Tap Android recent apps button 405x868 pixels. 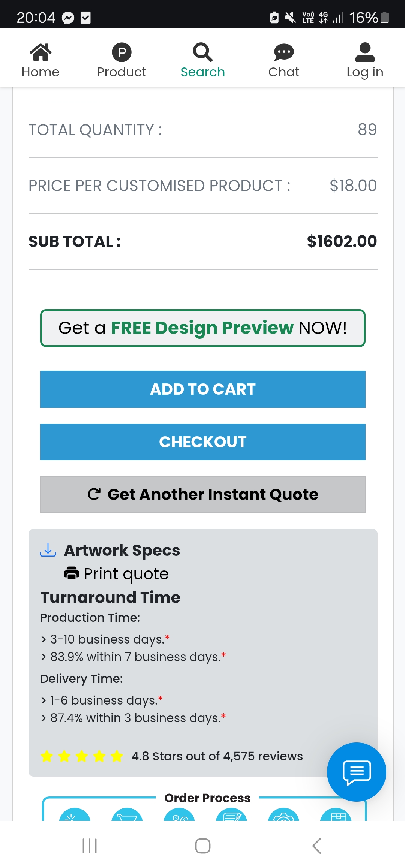click(x=90, y=846)
